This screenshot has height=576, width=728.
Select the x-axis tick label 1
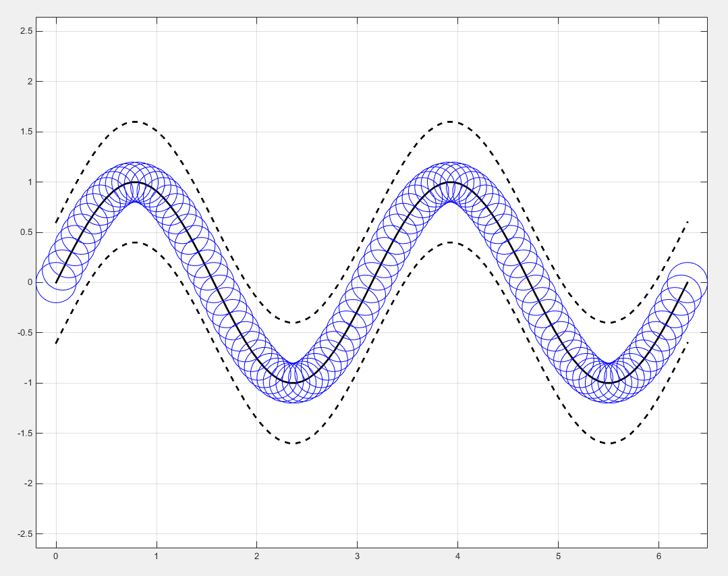(x=157, y=557)
